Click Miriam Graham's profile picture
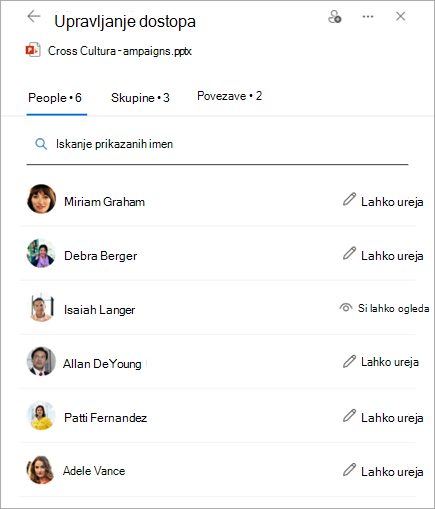 41,199
